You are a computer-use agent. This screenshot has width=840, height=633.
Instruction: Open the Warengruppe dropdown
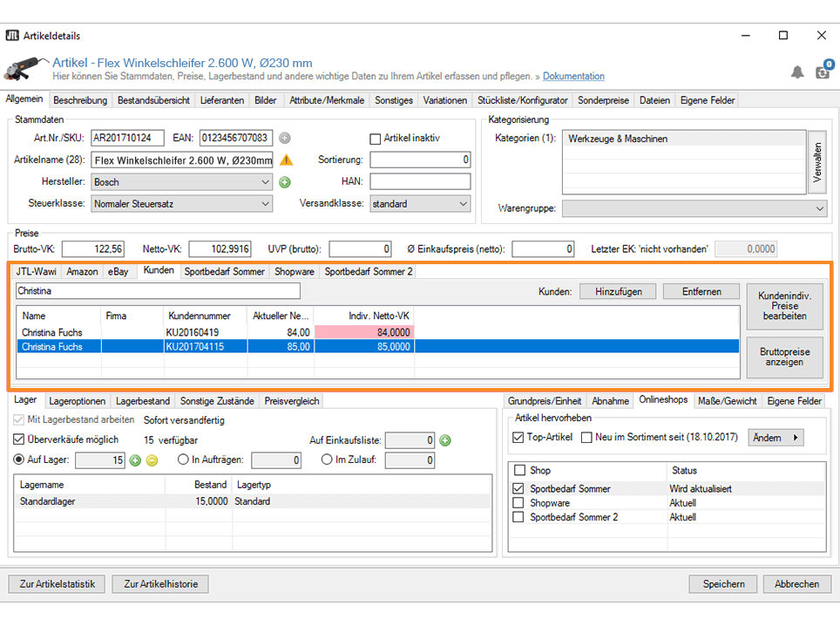[x=819, y=209]
